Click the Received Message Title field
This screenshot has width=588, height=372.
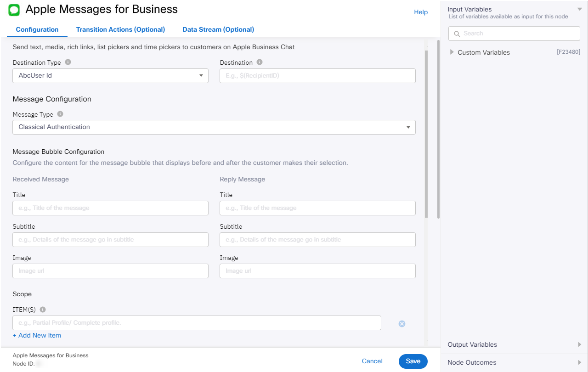click(x=110, y=208)
